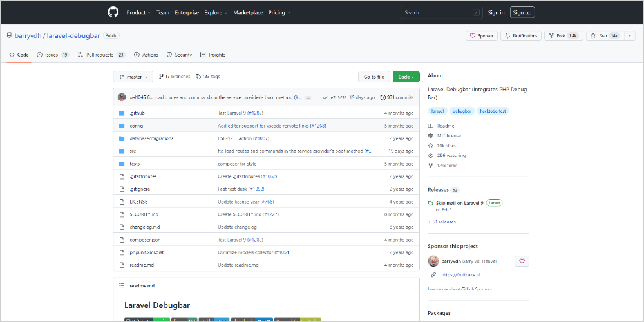
Task: Click the Readme book icon in About
Action: pyautogui.click(x=430, y=126)
